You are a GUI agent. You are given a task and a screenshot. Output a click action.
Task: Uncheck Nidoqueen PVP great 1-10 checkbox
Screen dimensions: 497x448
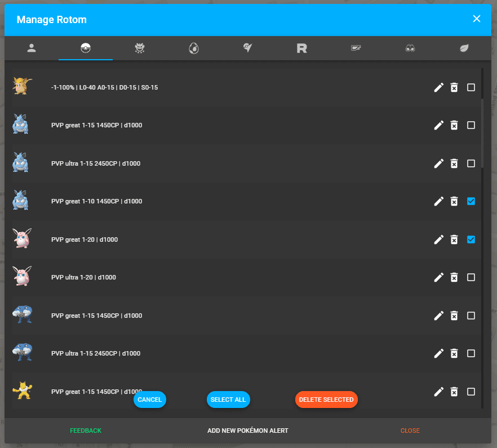471,201
